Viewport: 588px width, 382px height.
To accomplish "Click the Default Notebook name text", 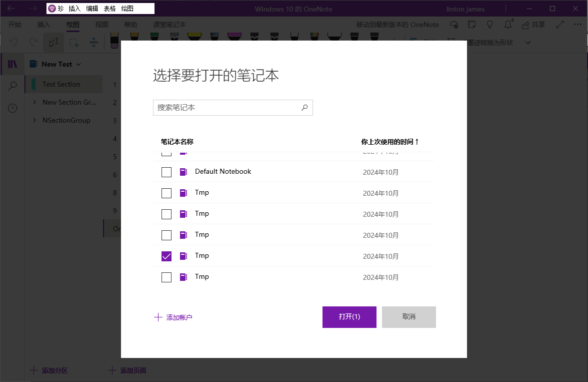I will [x=223, y=171].
